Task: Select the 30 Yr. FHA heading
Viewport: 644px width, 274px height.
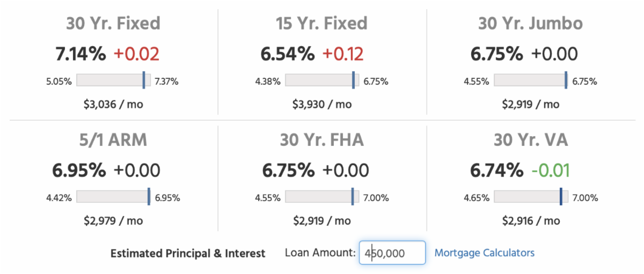Action: (321, 140)
